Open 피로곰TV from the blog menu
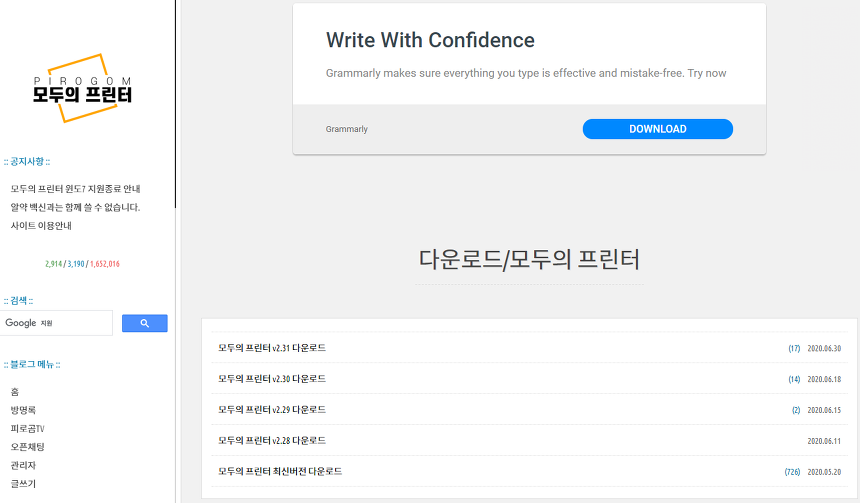This screenshot has height=503, width=860. (x=28, y=429)
